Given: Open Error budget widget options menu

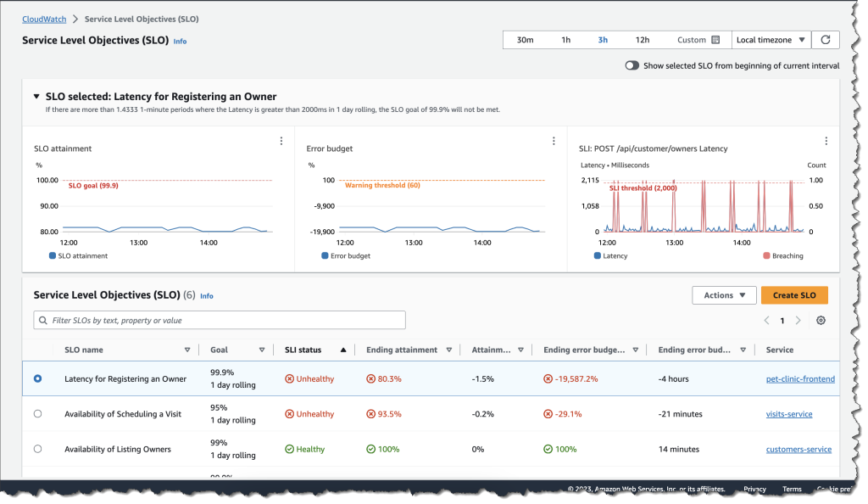Looking at the screenshot, I should pos(554,141).
